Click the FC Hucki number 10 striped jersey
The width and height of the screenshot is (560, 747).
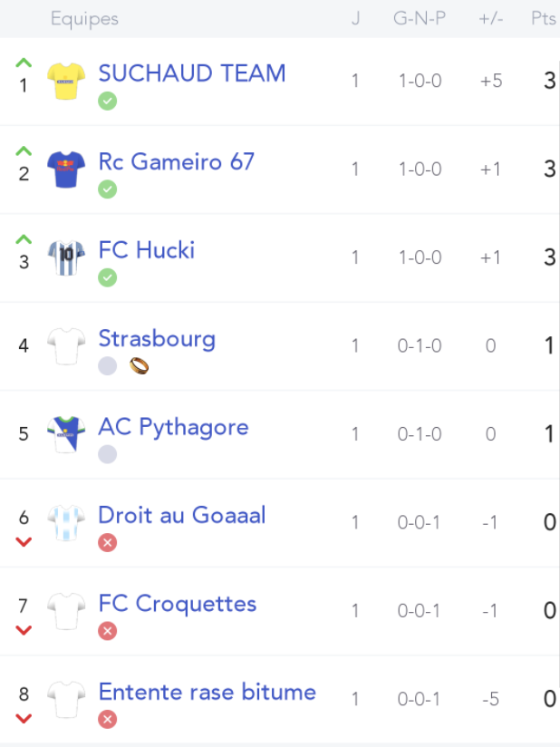[x=66, y=257]
